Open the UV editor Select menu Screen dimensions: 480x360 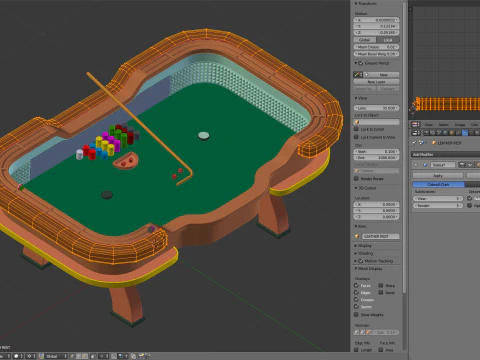[444, 125]
